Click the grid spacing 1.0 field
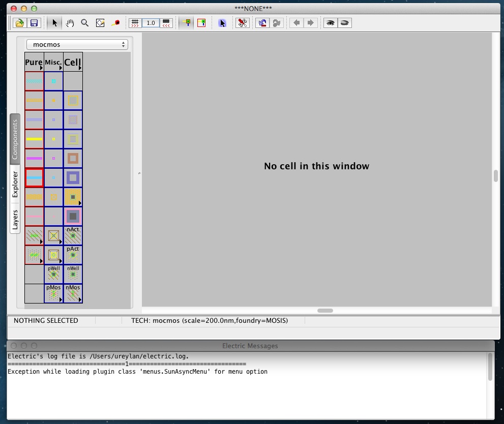This screenshot has height=424, width=504. pos(151,23)
